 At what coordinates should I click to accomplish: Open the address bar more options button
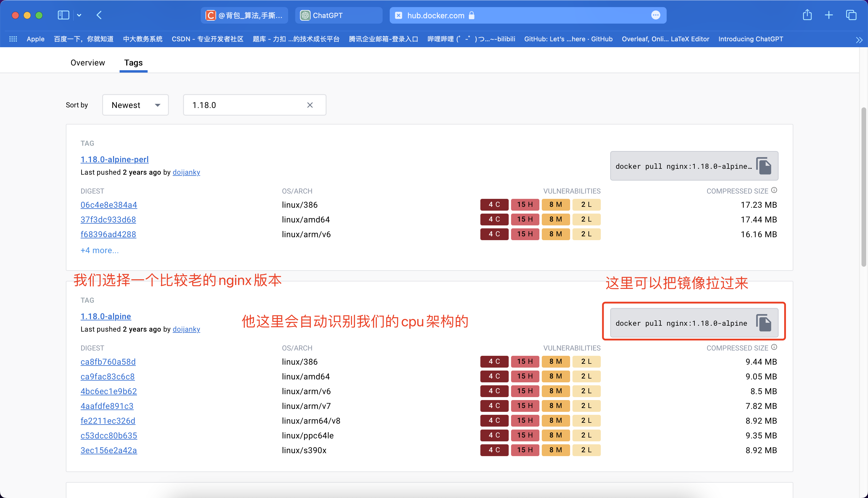click(x=655, y=15)
